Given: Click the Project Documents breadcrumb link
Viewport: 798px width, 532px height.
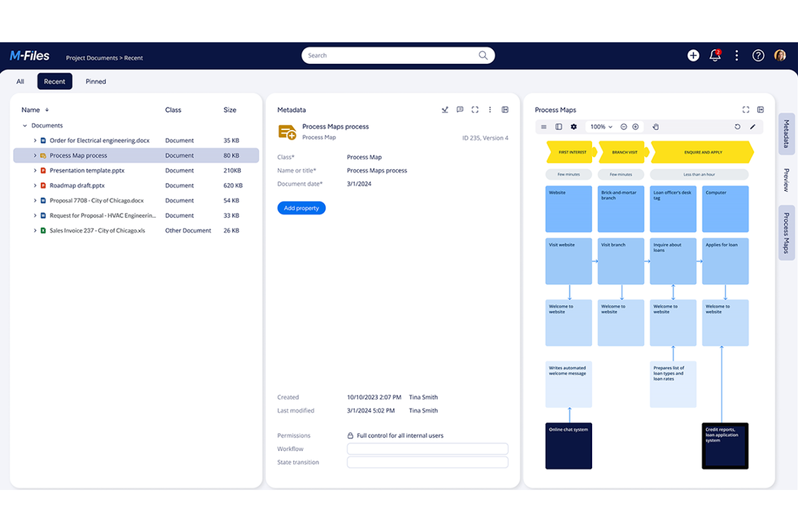Looking at the screenshot, I should click(92, 58).
